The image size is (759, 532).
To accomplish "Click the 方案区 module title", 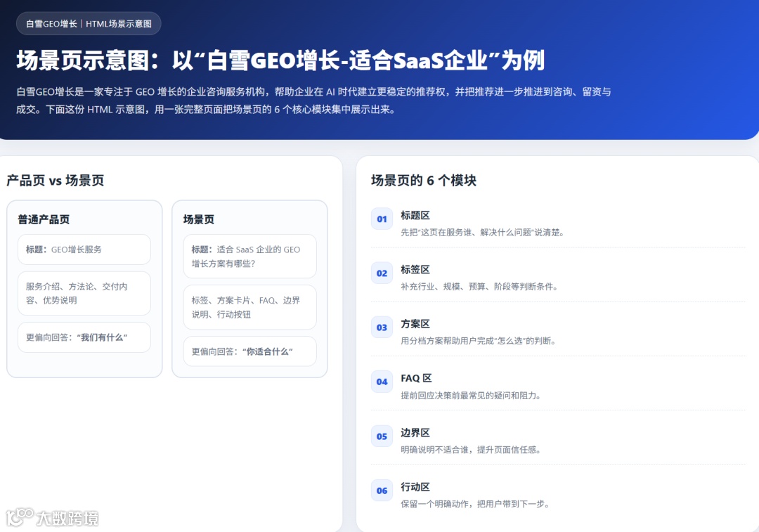I will (415, 324).
